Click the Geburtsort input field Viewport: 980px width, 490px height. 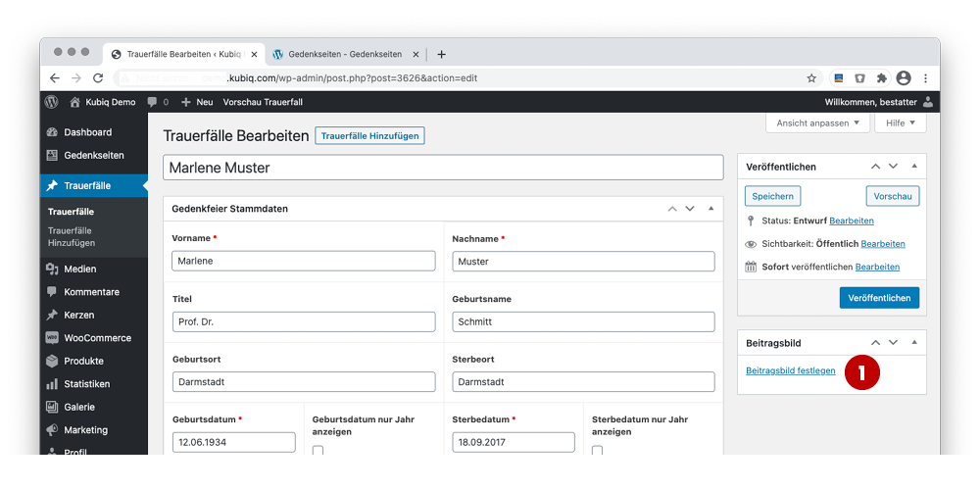[303, 382]
